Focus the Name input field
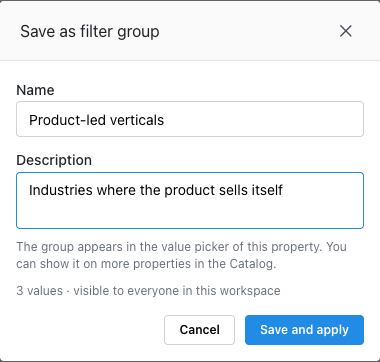 190,119
